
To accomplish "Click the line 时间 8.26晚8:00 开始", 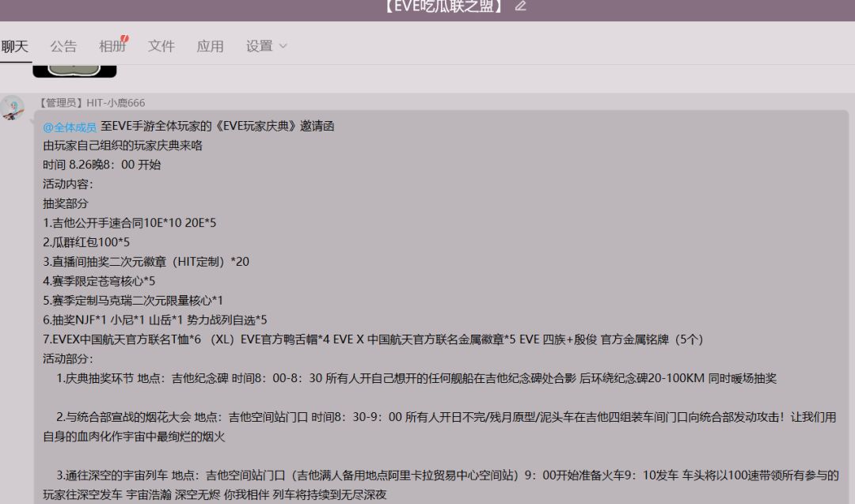I will (x=102, y=165).
